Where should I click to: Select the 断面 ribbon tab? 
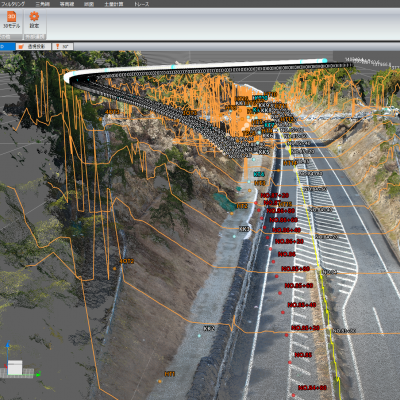pos(89,4)
